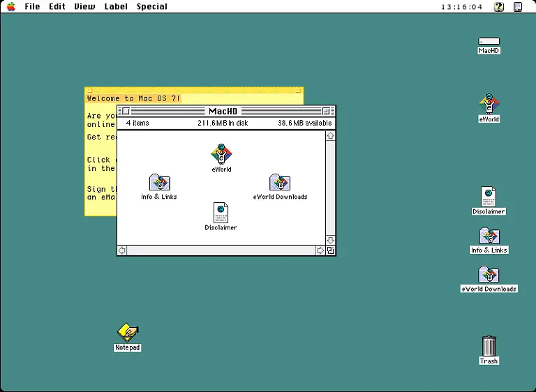This screenshot has height=392, width=536.
Task: Click the yellow note's collapse corner box
Action: click(x=298, y=91)
